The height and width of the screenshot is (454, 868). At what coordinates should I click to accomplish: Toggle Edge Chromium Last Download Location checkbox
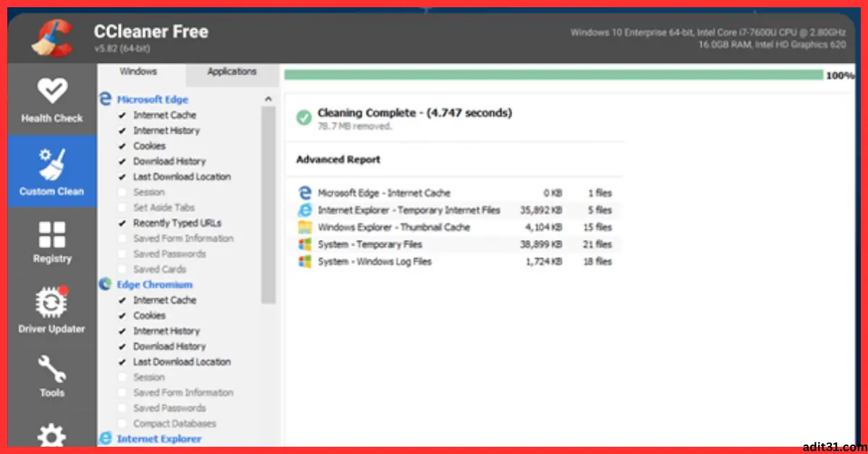(x=122, y=361)
